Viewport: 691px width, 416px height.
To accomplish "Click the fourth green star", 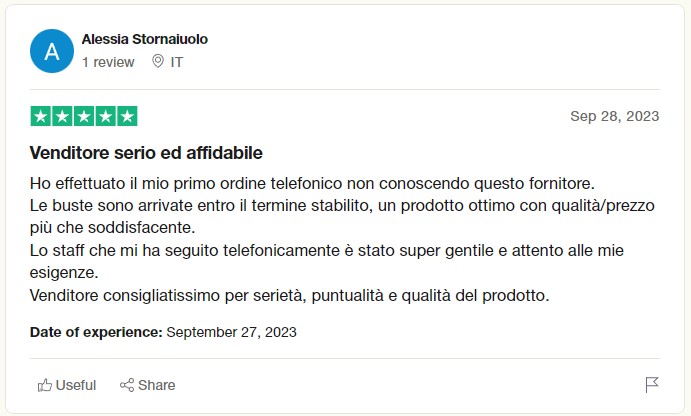I will click(106, 116).
